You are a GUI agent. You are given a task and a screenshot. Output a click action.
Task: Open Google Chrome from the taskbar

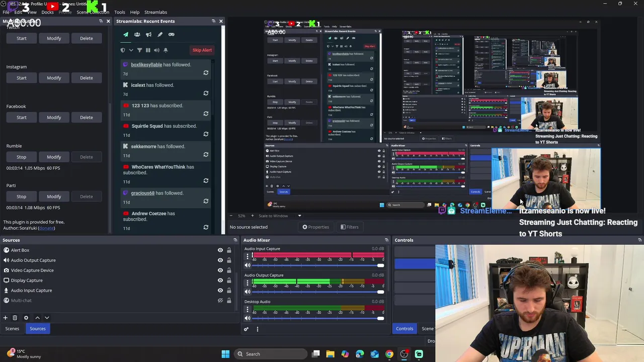click(x=389, y=354)
